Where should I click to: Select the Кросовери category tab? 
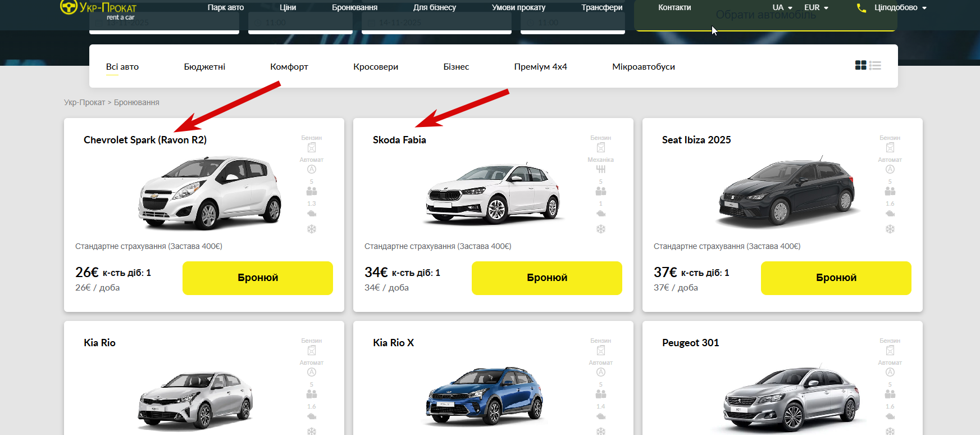point(376,66)
